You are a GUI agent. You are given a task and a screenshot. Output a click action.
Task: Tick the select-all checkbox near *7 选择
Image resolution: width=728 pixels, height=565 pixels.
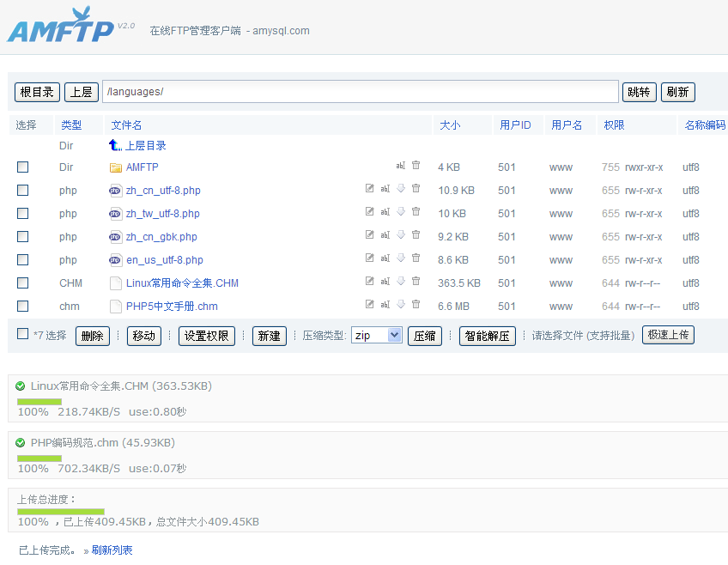(21, 335)
